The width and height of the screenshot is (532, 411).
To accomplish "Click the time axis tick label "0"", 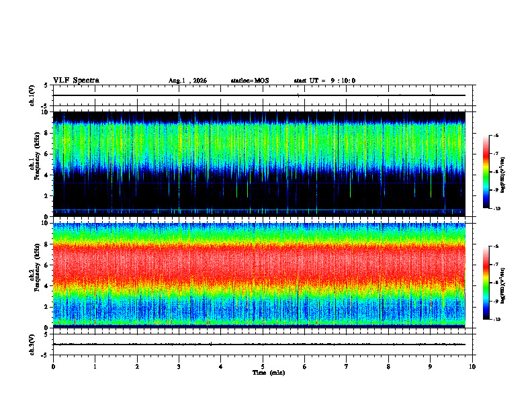I will click(x=53, y=367).
